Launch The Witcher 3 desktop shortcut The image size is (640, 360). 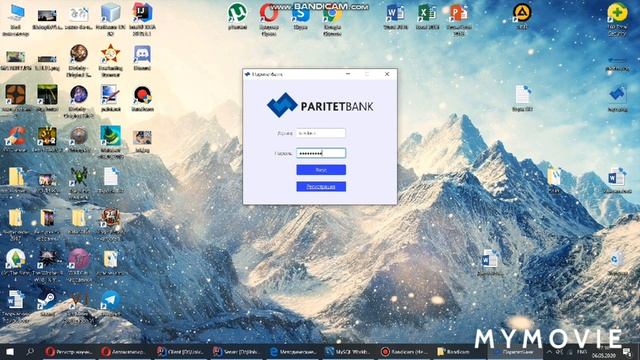pos(47,265)
